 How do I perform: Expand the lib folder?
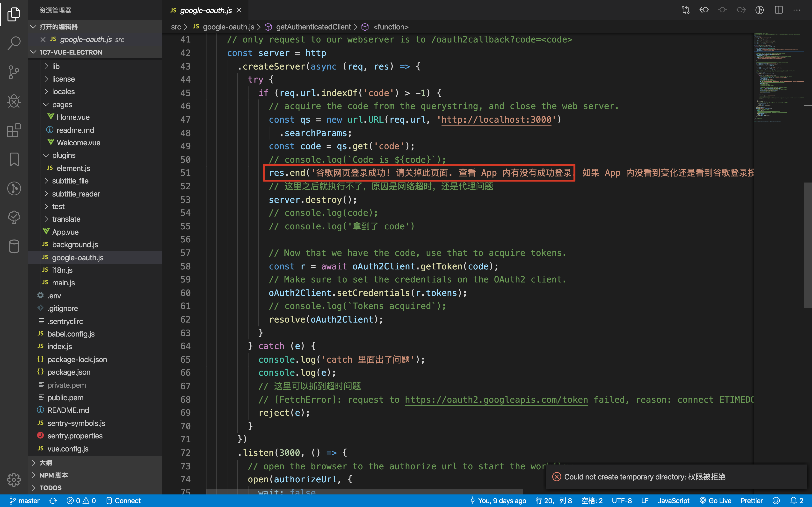(x=56, y=66)
